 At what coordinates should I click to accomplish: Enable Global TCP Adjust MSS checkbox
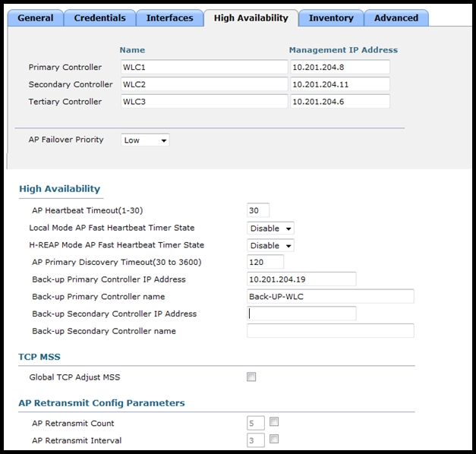(x=251, y=377)
